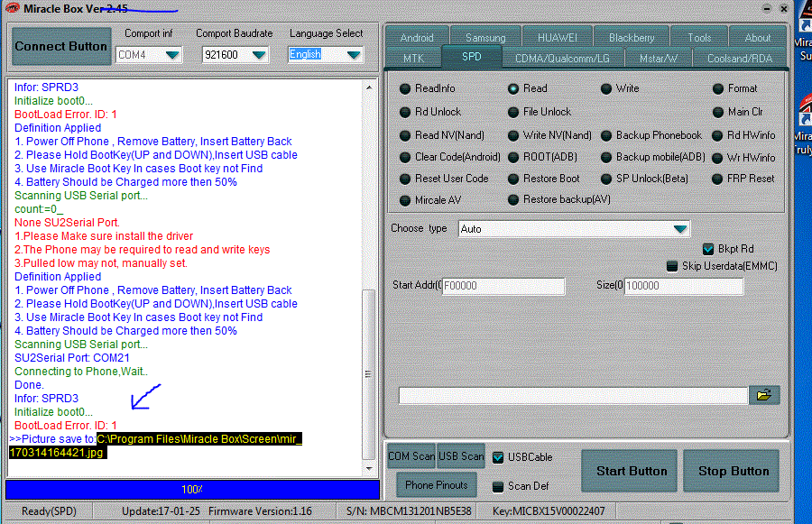The height and width of the screenshot is (524, 812).
Task: Click the COM Scan button
Action: pyautogui.click(x=411, y=456)
